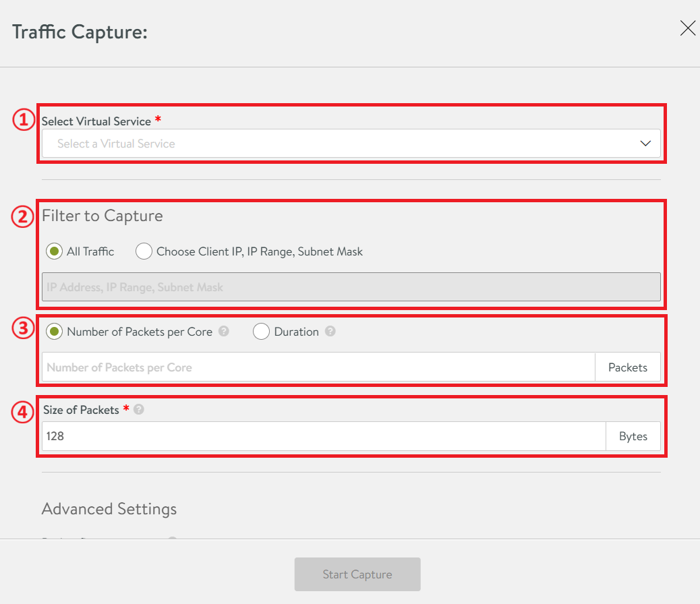Screen dimensions: 700x604
Task: Click the Number of Packets per Core input
Action: [318, 367]
